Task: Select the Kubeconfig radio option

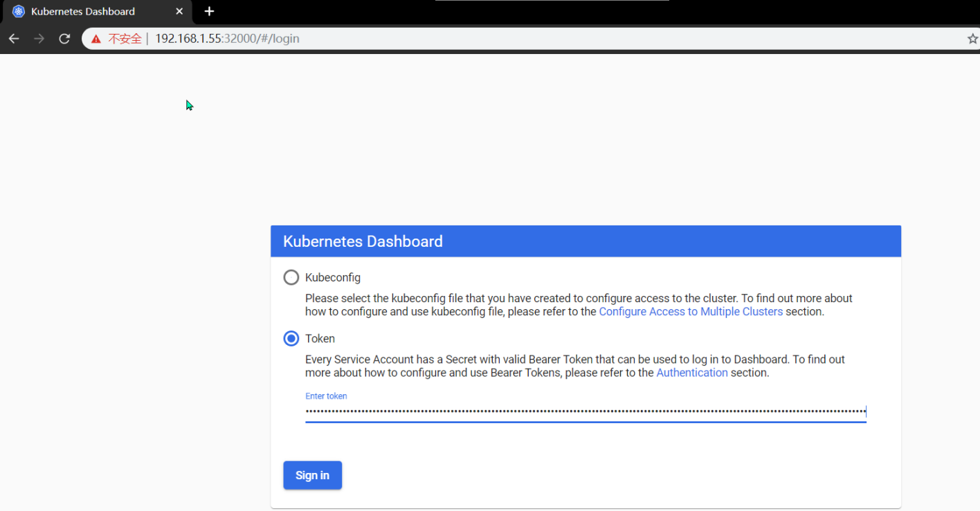Action: [x=291, y=277]
